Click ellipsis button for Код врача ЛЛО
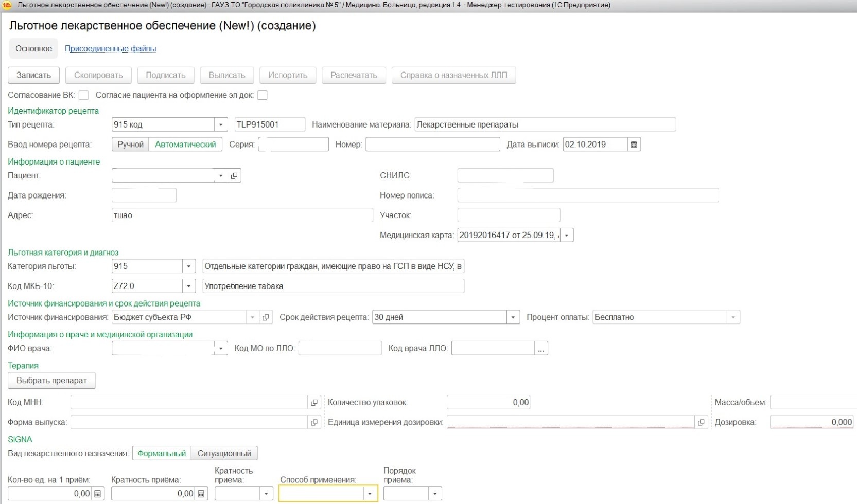Screen dimensions: 857x504 (541, 349)
